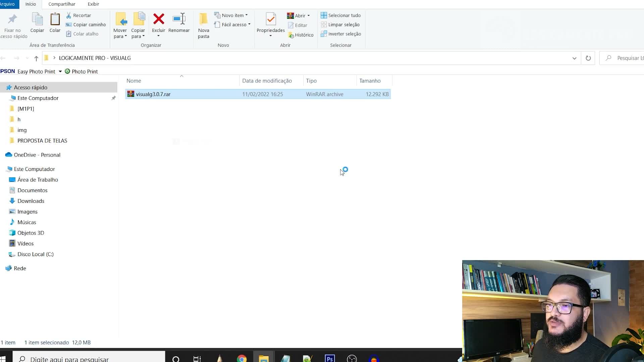
Task: Click the red Excluir icon
Action: click(159, 19)
